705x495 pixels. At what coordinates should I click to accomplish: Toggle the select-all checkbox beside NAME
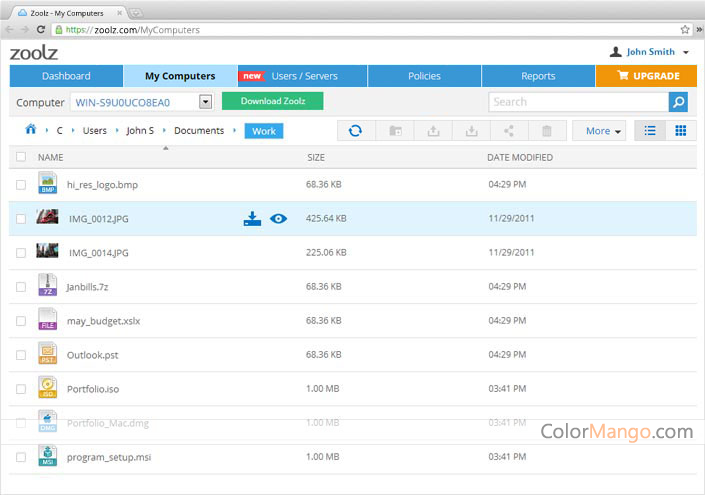pyautogui.click(x=21, y=156)
